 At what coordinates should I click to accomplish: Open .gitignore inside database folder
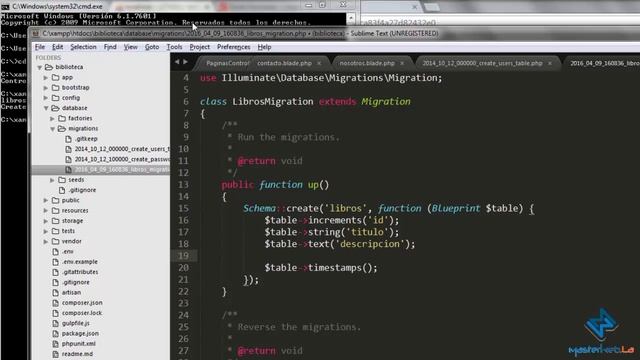(x=82, y=190)
